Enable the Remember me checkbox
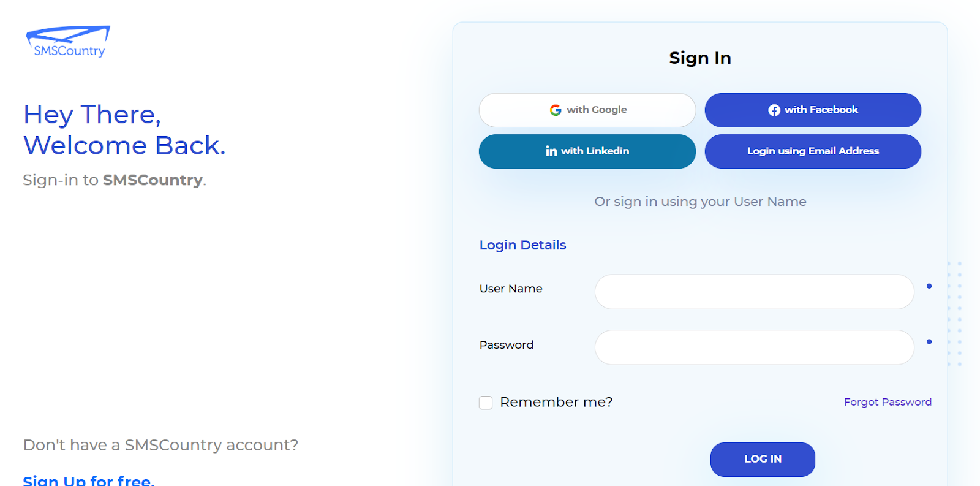The height and width of the screenshot is (486, 980). click(485, 403)
